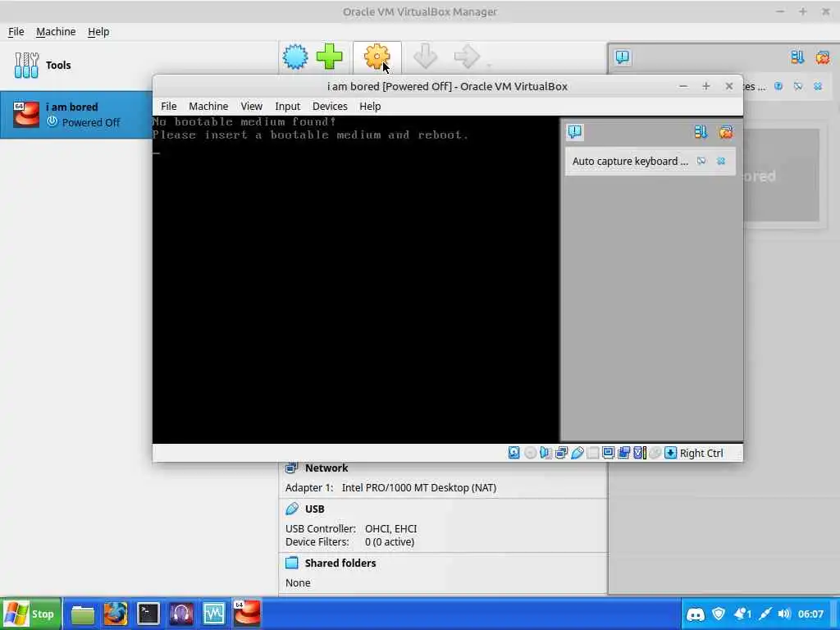The image size is (840, 630).
Task: Click the green plus Add machine icon
Action: [x=330, y=57]
